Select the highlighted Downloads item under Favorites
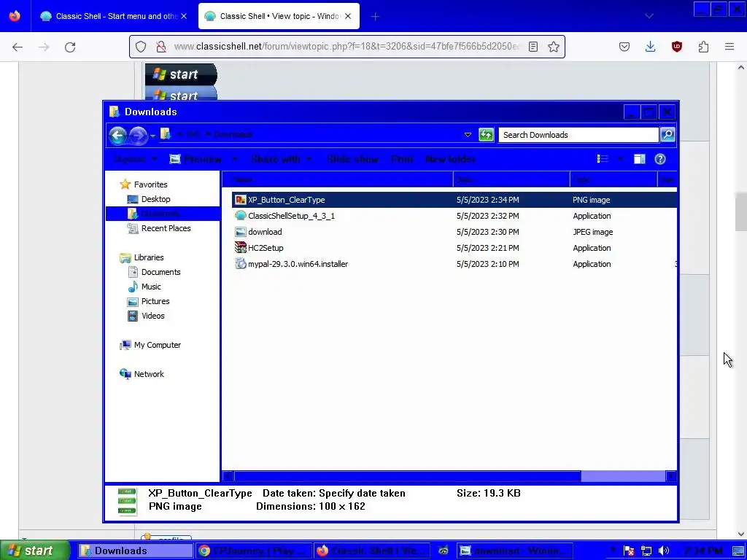The width and height of the screenshot is (747, 560). point(162,214)
